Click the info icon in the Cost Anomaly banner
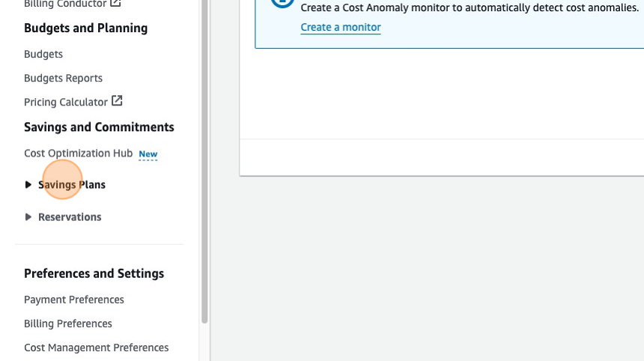 [282, 3]
